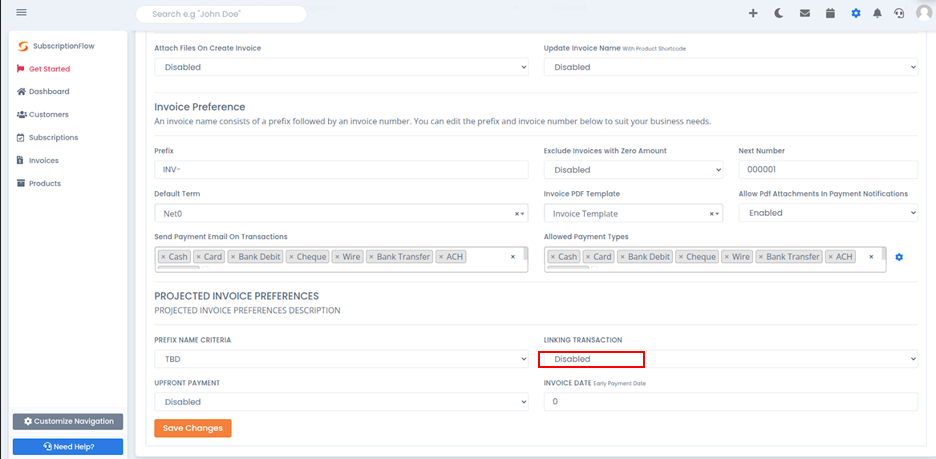Viewport: 936px width, 459px height.
Task: Open the calendar icon in header
Action: pyautogui.click(x=830, y=13)
